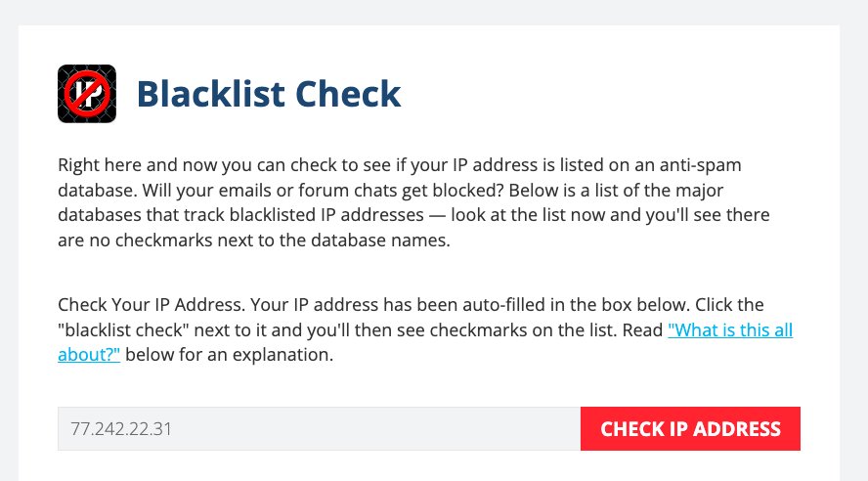The width and height of the screenshot is (868, 481).
Task: Click the "Check Your IP Address." sentence
Action: click(152, 305)
